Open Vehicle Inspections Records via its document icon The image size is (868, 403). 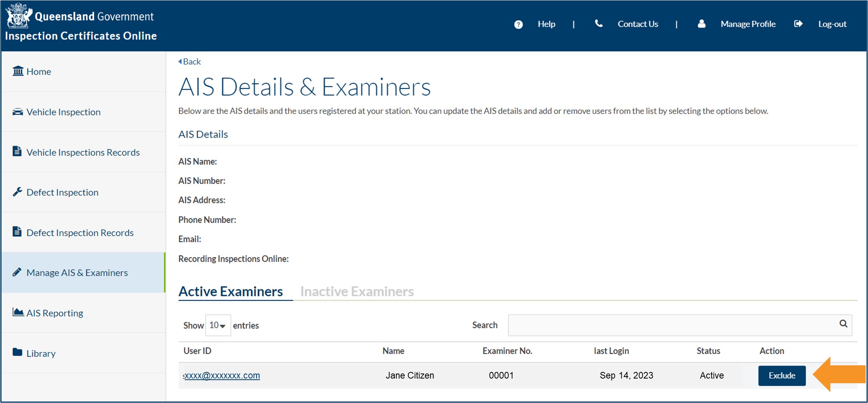pos(17,151)
